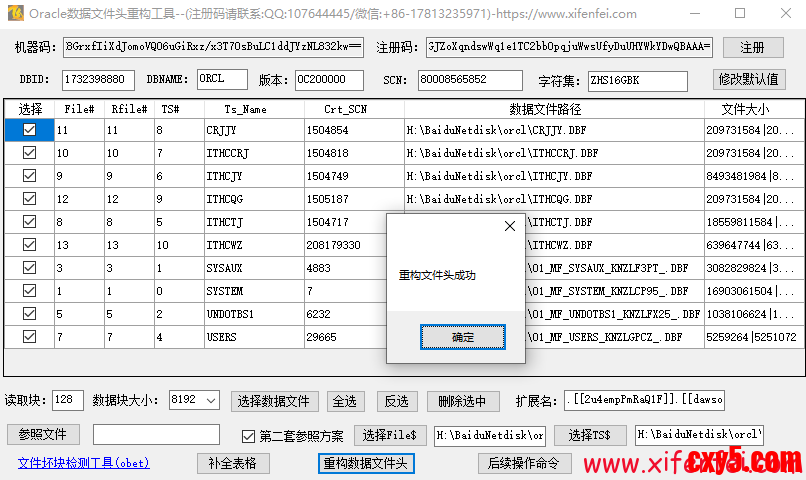Click the 选择File$ button

[389, 435]
